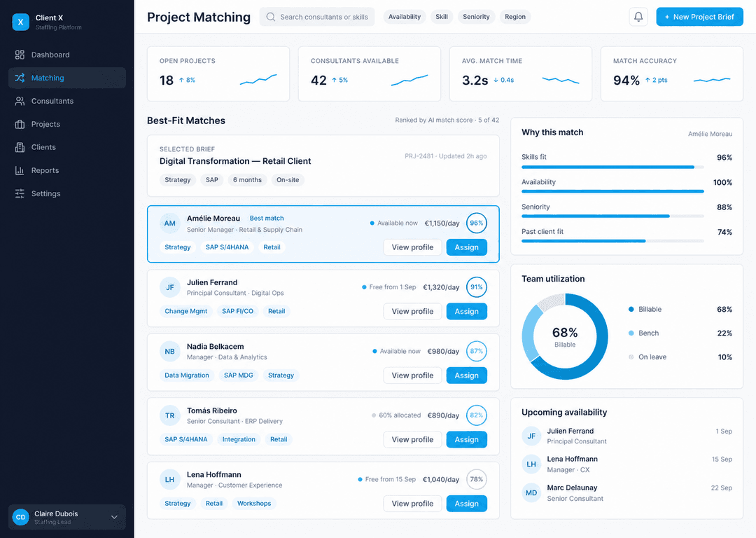
Task: Click the MD avatar in Upcoming availability
Action: [x=531, y=493]
